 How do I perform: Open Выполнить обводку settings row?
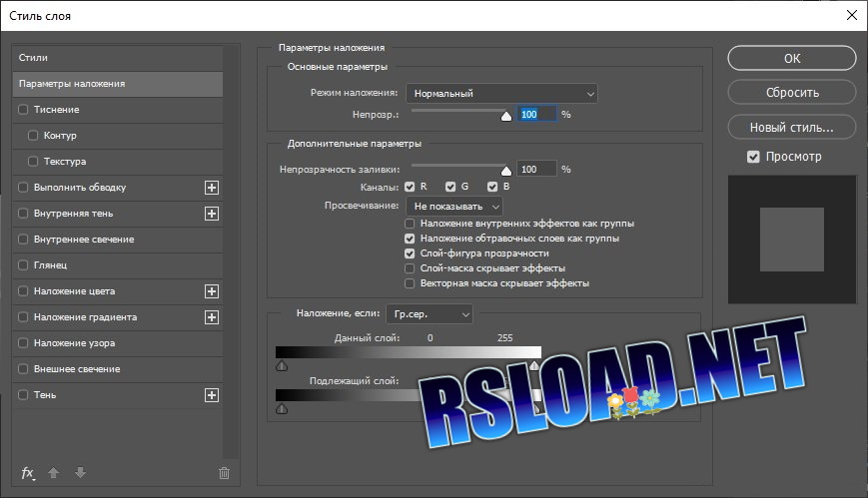click(x=117, y=188)
